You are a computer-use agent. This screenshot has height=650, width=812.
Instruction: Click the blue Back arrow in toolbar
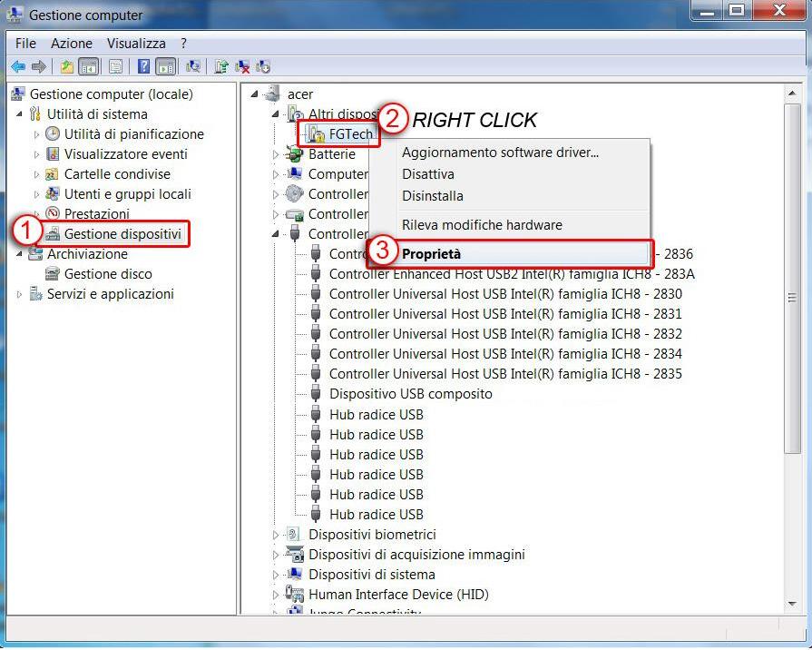[17, 66]
